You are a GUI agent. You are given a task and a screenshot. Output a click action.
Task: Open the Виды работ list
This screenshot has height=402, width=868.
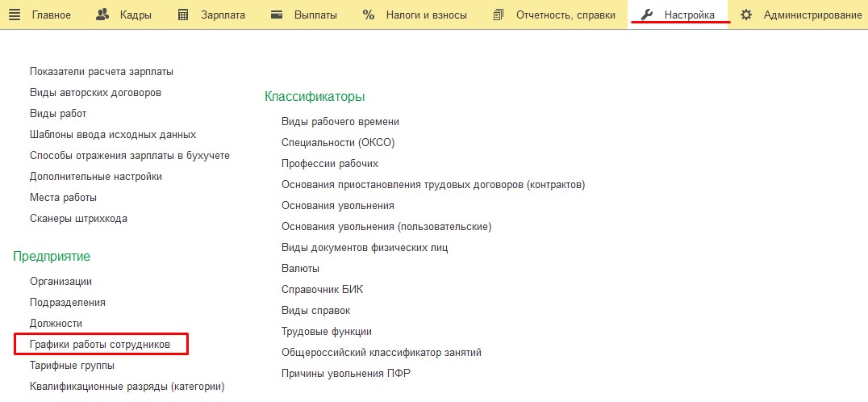click(x=58, y=114)
